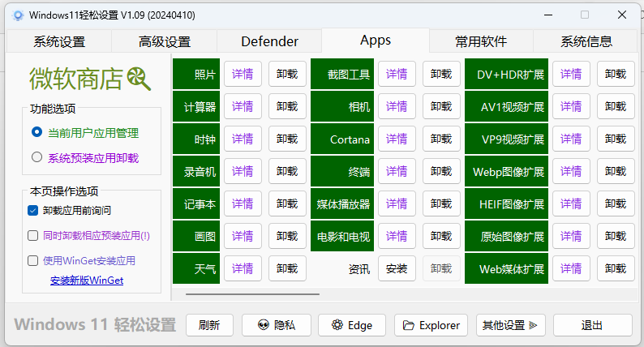View 详情 for 计算器 app
The image size is (644, 347).
point(243,106)
